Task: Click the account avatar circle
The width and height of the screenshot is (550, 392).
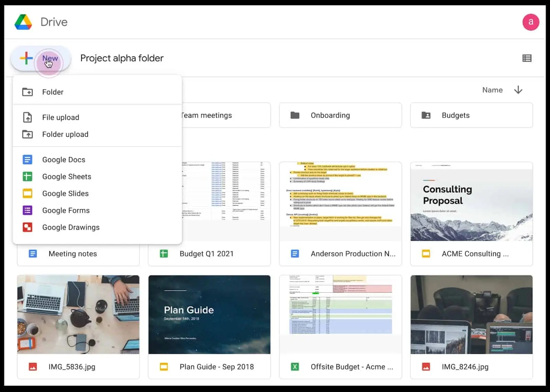Action: pyautogui.click(x=531, y=22)
